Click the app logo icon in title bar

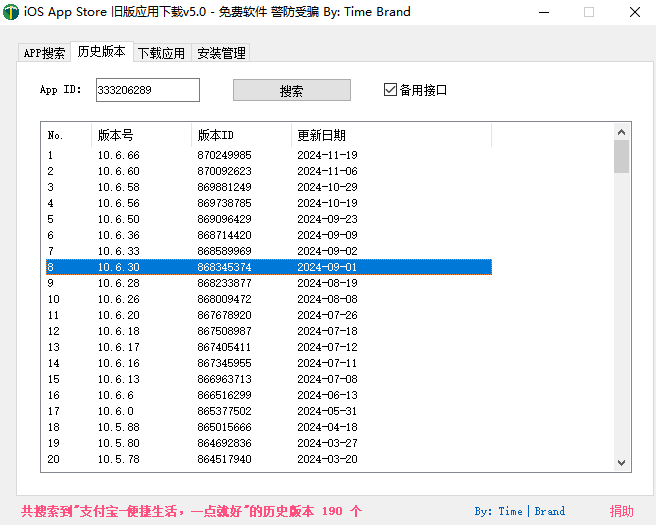(x=11, y=12)
